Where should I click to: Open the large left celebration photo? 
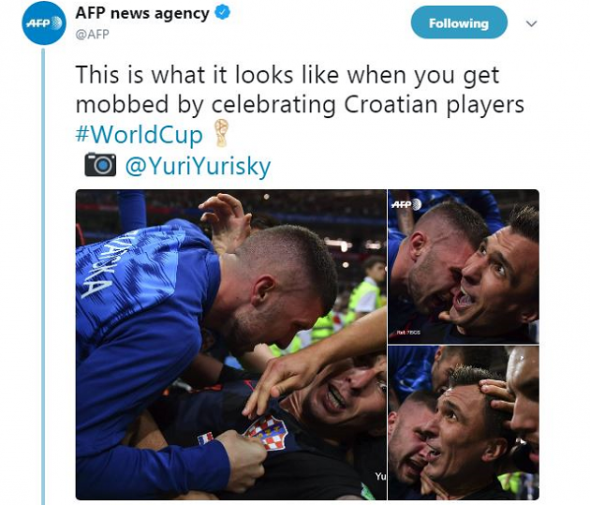[231, 344]
